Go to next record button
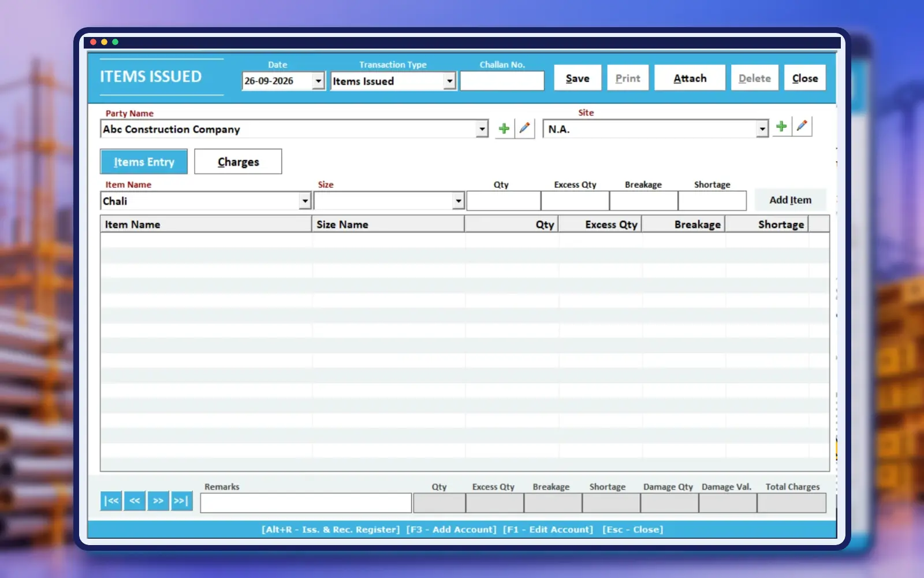This screenshot has height=578, width=924. [x=158, y=501]
